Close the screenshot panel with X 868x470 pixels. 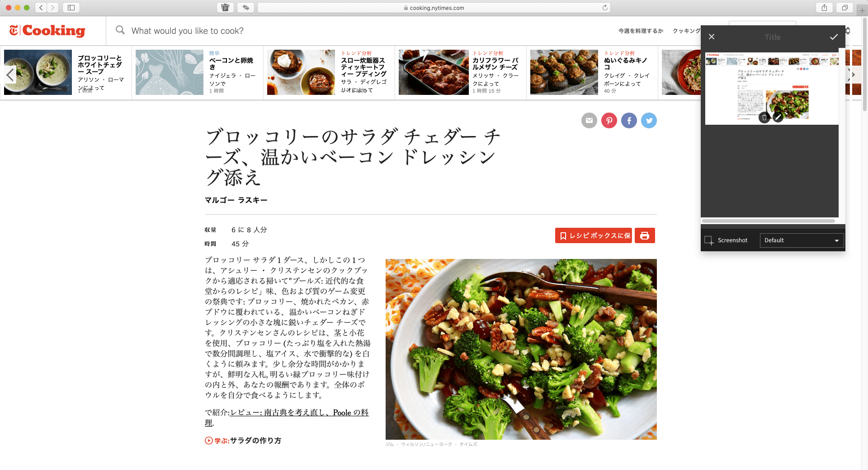coord(712,37)
